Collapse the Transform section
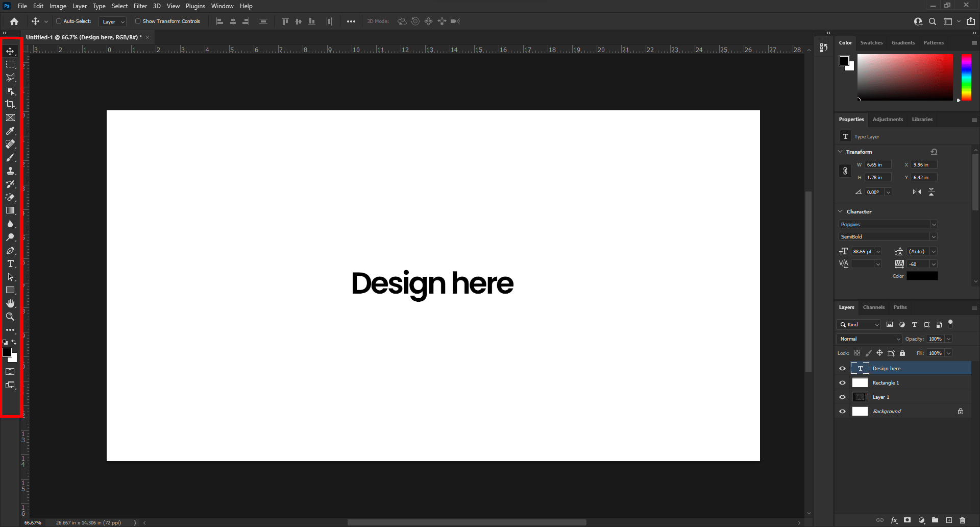Viewport: 980px width, 527px height. 841,152
